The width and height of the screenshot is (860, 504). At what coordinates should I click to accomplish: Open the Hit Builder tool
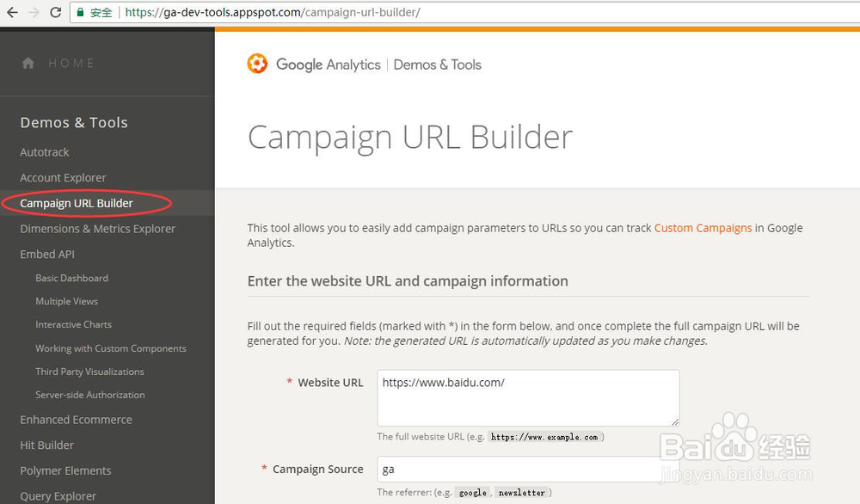(46, 445)
